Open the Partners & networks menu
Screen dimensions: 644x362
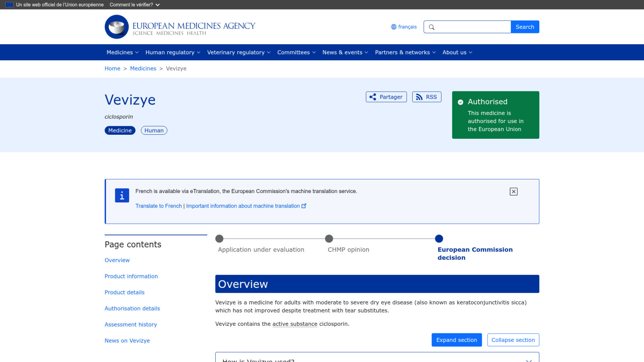click(x=405, y=52)
